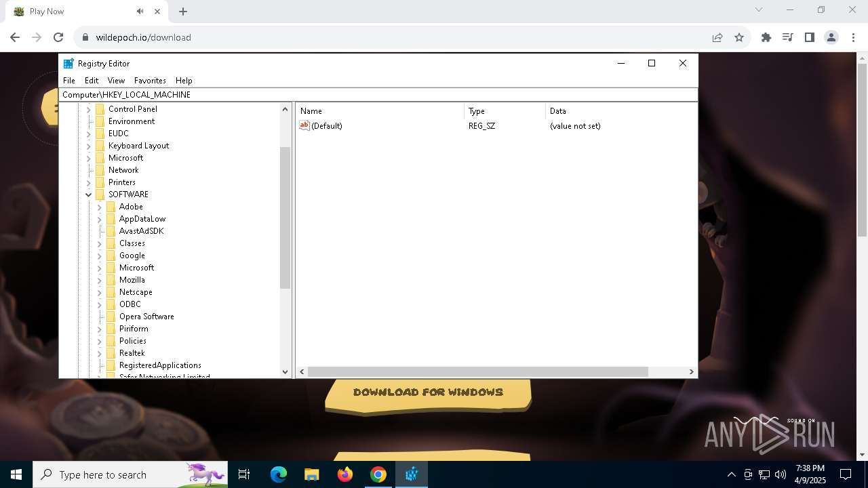The height and width of the screenshot is (488, 868).
Task: Select the Realtek registry key label
Action: pyautogui.click(x=132, y=353)
